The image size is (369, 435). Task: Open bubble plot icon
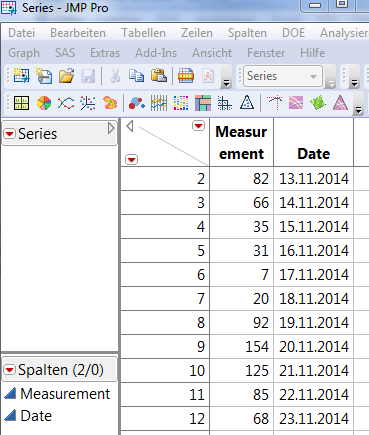[x=137, y=103]
